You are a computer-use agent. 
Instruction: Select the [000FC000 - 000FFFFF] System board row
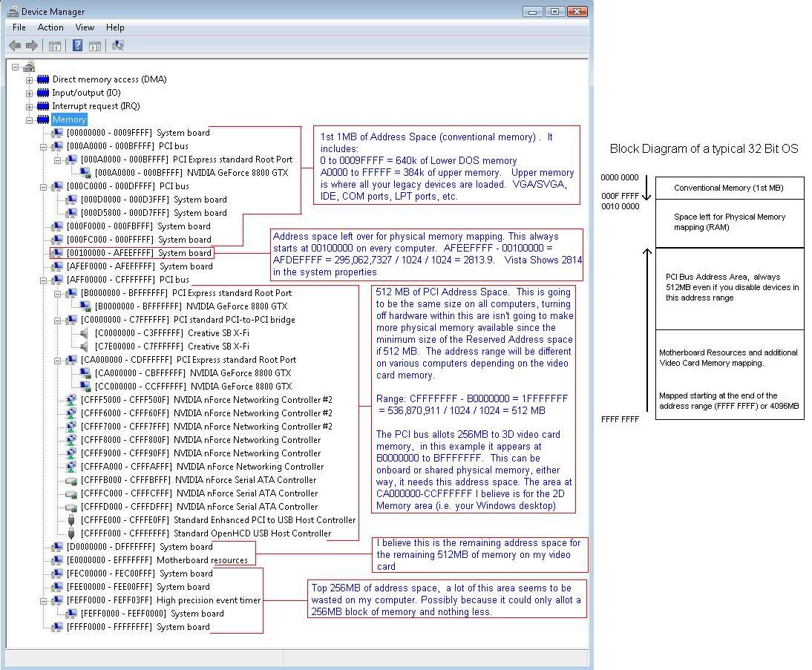139,240
